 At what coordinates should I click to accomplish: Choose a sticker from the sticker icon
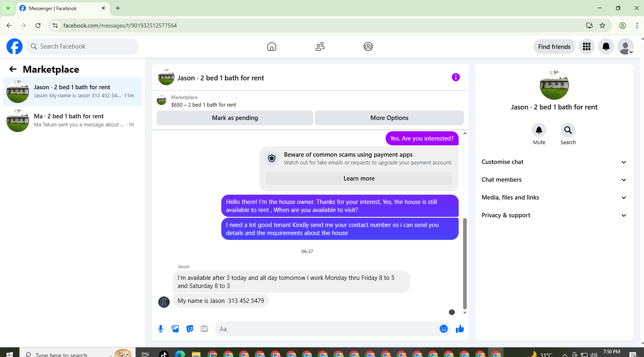(x=190, y=329)
